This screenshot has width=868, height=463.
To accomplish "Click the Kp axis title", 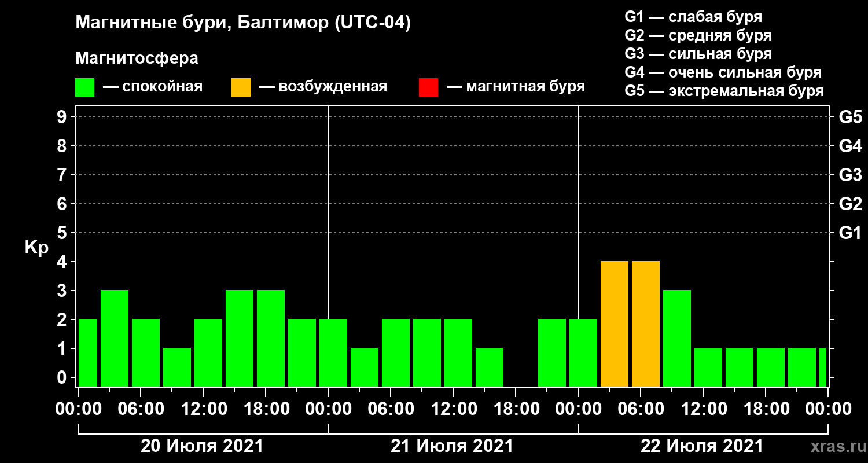I will click(x=36, y=248).
